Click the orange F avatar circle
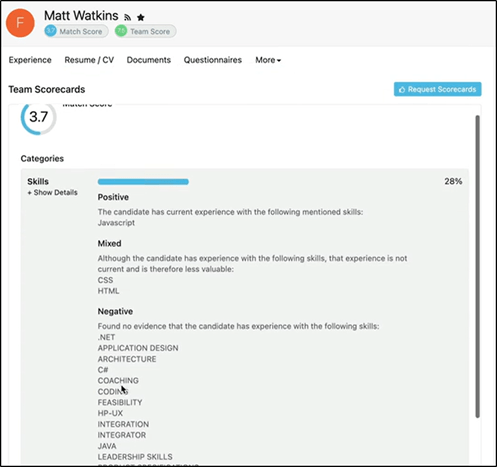497x467 pixels. [20, 23]
